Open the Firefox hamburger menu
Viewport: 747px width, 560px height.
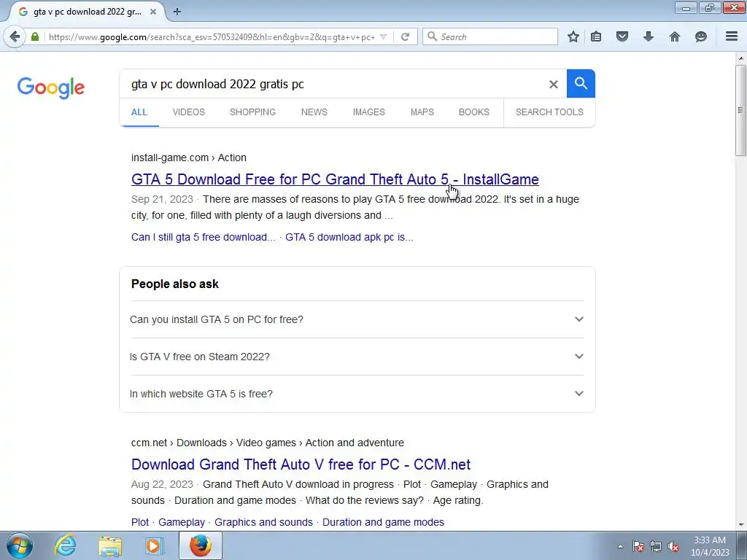point(731,36)
